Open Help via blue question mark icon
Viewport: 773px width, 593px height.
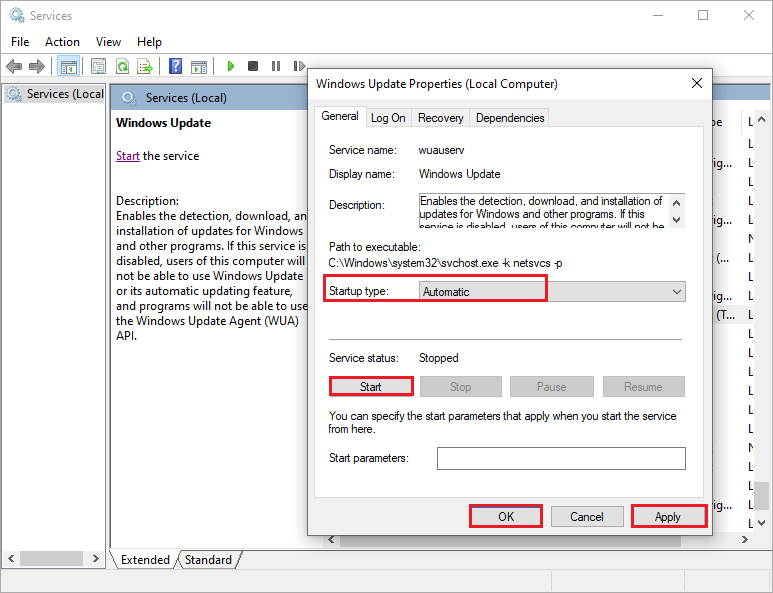(x=175, y=66)
